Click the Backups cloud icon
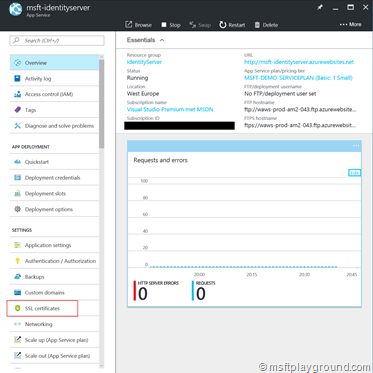 pos(17,277)
